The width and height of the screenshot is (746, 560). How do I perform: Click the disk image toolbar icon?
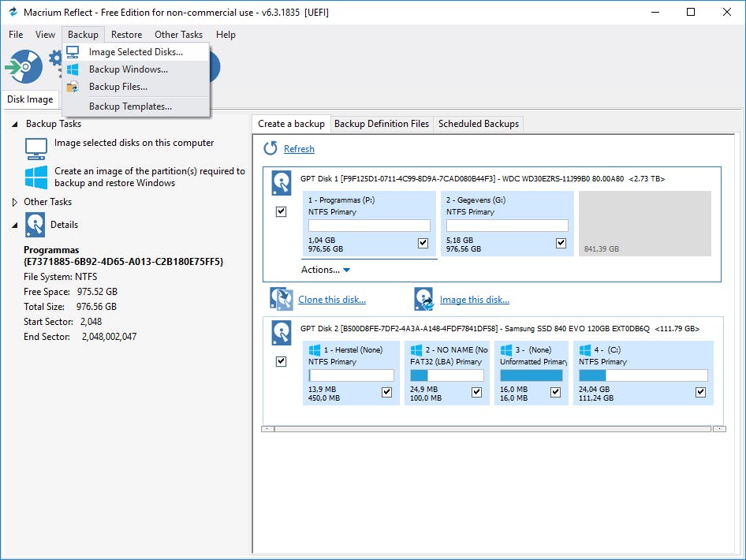[x=22, y=68]
